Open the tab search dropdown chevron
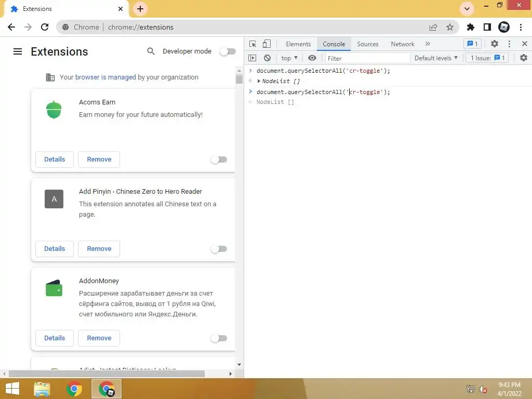Viewport: 532px width, 399px height. click(x=467, y=9)
